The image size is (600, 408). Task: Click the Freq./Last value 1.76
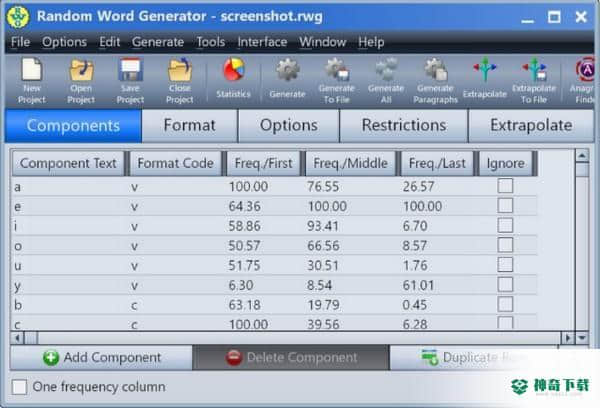pyautogui.click(x=415, y=266)
